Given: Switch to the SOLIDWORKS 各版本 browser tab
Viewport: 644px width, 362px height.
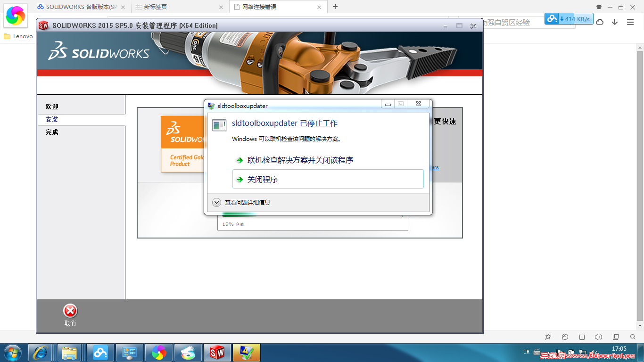Looking at the screenshot, I should (x=82, y=7).
